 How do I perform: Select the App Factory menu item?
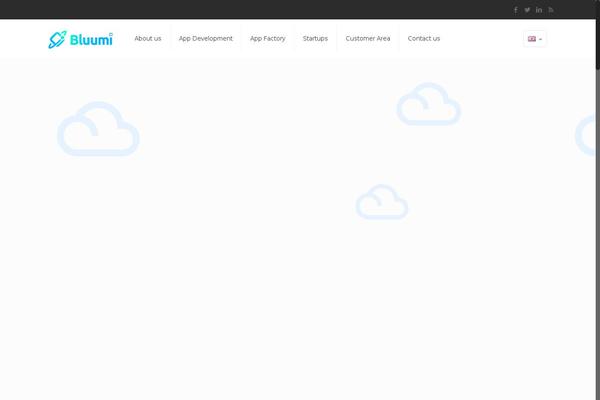(267, 38)
